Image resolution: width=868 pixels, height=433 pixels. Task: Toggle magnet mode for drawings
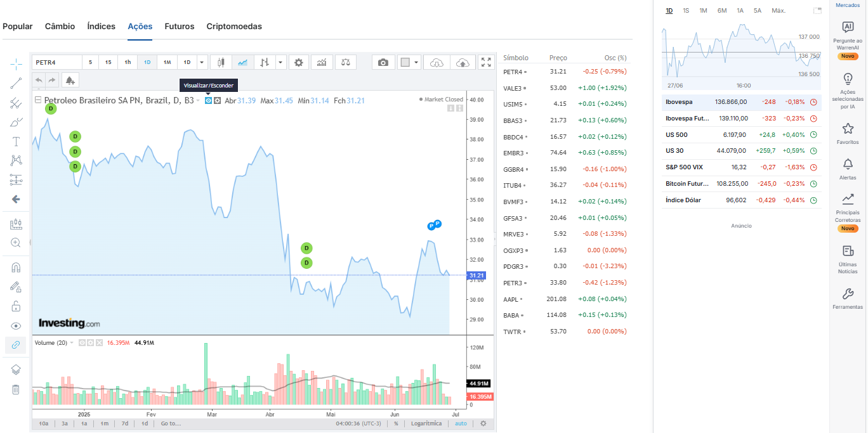click(16, 268)
